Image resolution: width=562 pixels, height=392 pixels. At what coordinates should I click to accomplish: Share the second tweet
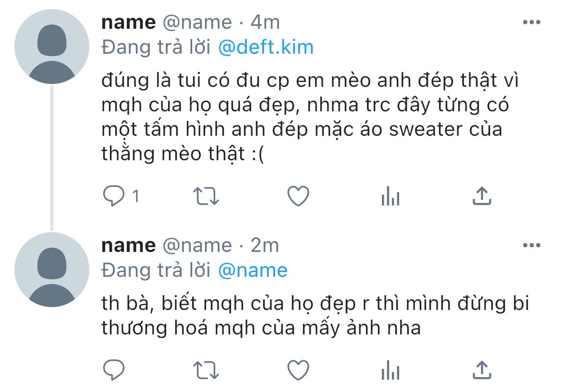(482, 369)
